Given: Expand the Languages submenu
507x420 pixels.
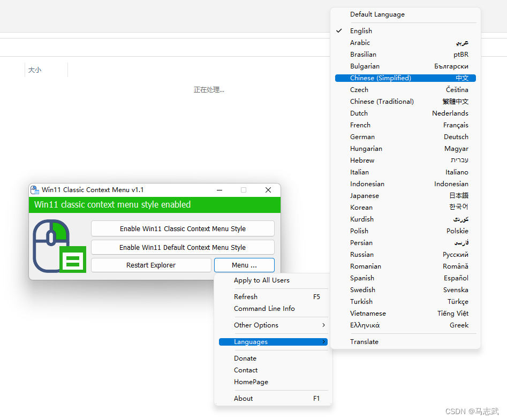Looking at the screenshot, I should (x=252, y=341).
